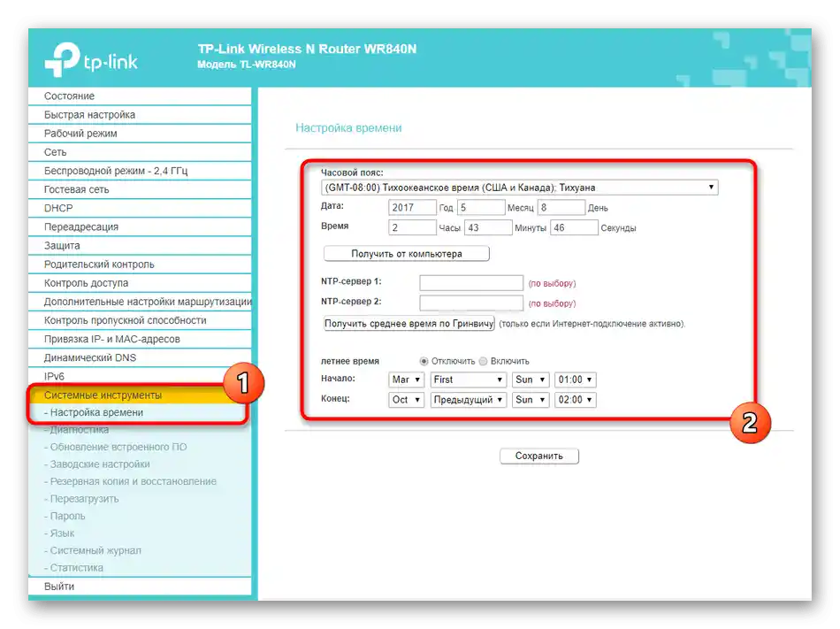Click the hours field showing 2
840x629 pixels.
413,227
